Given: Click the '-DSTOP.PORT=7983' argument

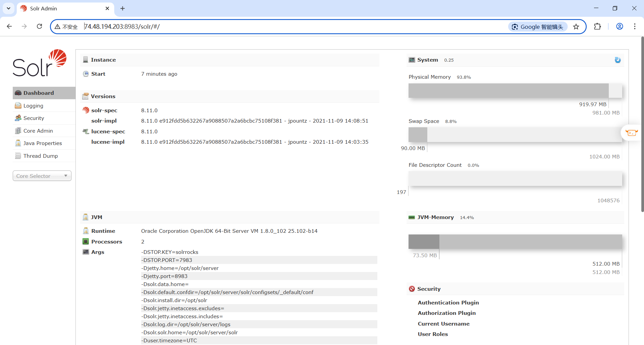Looking at the screenshot, I should tap(167, 260).
